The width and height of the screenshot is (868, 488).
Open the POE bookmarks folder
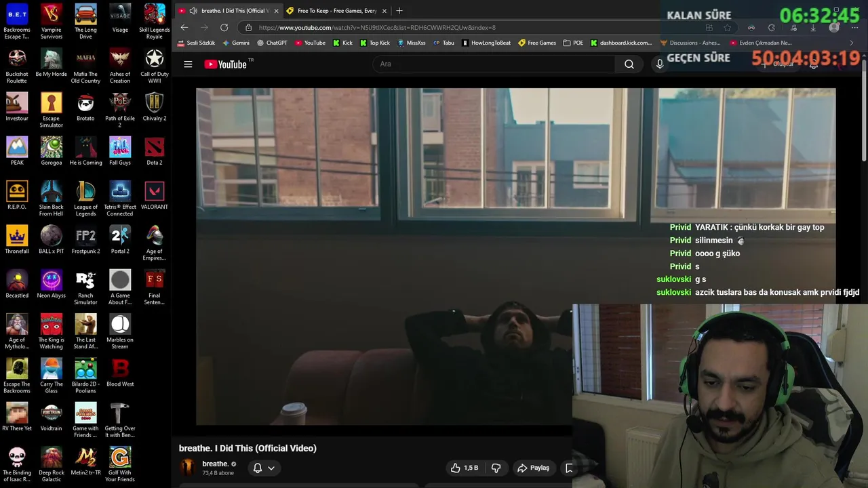(x=573, y=43)
